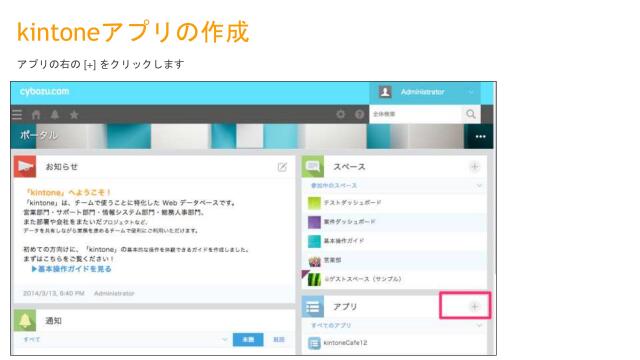
Task: Open the Administrator user dropdown
Action: tap(425, 92)
